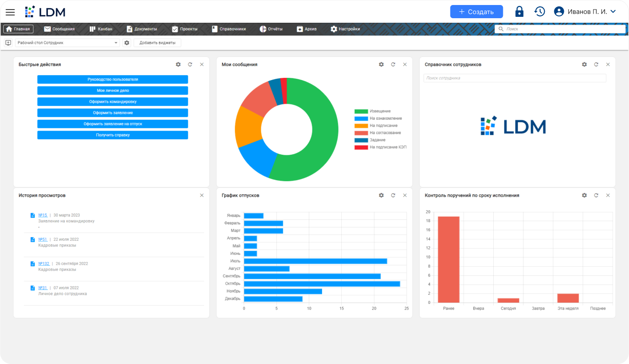The image size is (629, 364).
Task: Close the Мои сообщения widget
Action: tap(405, 65)
